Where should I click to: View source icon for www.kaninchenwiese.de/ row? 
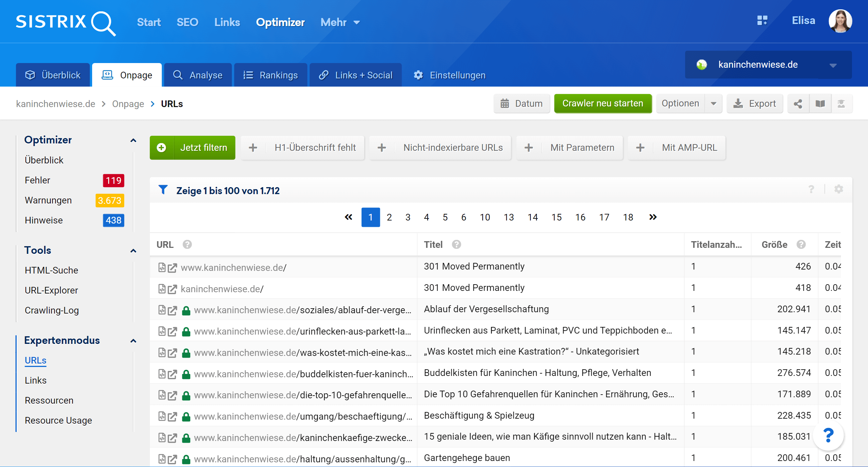pyautogui.click(x=162, y=268)
